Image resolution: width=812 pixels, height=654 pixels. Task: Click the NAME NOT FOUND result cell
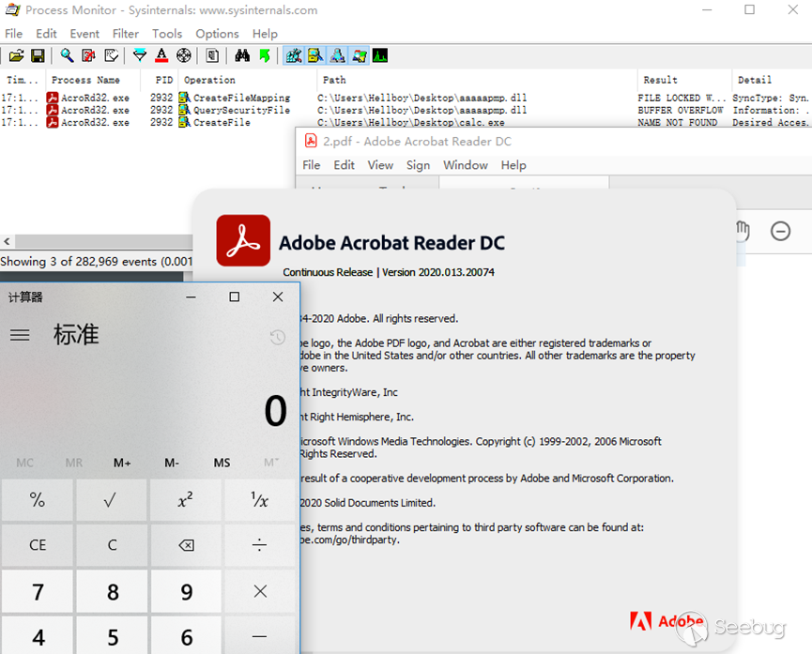[678, 123]
